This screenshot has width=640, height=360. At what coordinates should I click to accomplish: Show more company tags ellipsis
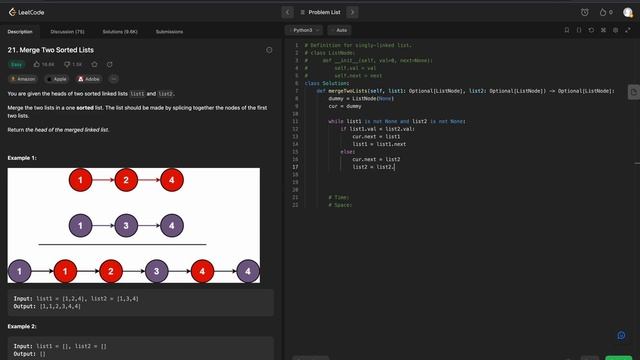click(113, 79)
